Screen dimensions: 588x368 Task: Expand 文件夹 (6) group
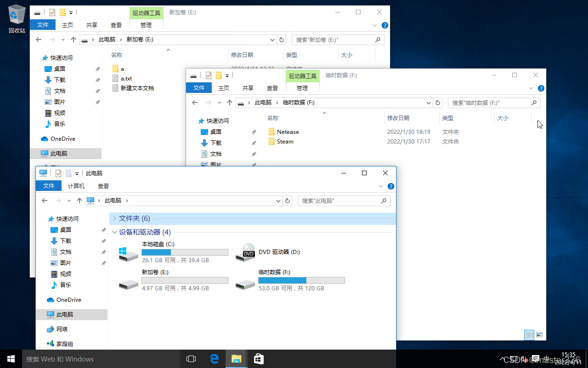tap(115, 218)
